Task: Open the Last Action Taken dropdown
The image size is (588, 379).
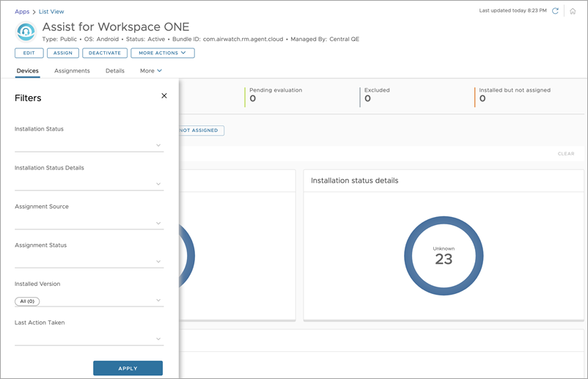Action: click(x=89, y=339)
